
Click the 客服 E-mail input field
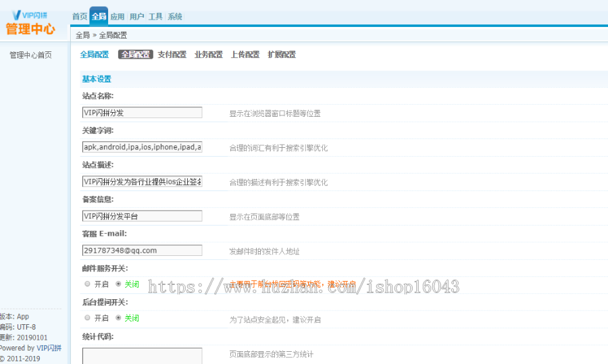142,251
